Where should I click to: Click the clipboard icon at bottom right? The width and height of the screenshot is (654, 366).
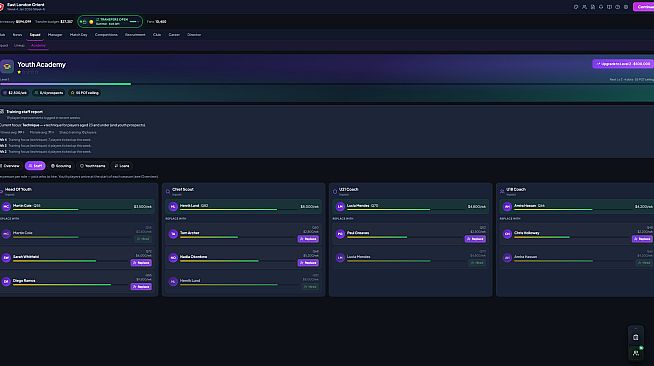tap(636, 337)
